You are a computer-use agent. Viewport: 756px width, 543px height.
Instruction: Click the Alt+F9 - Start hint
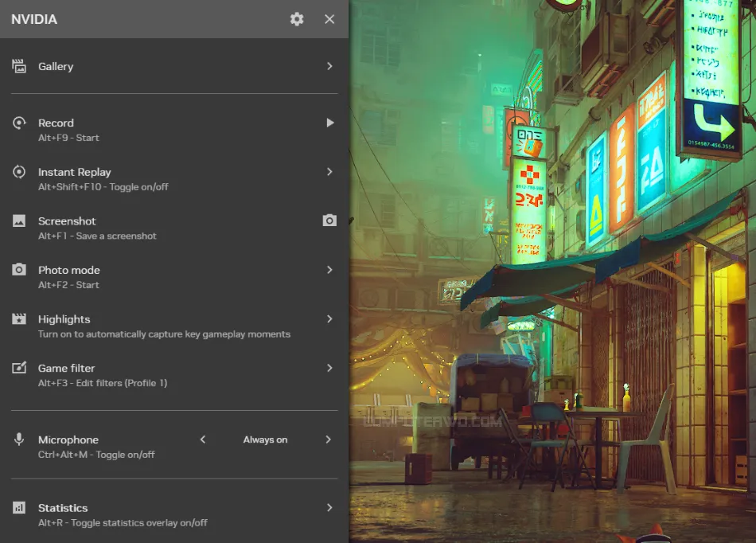pyautogui.click(x=68, y=138)
